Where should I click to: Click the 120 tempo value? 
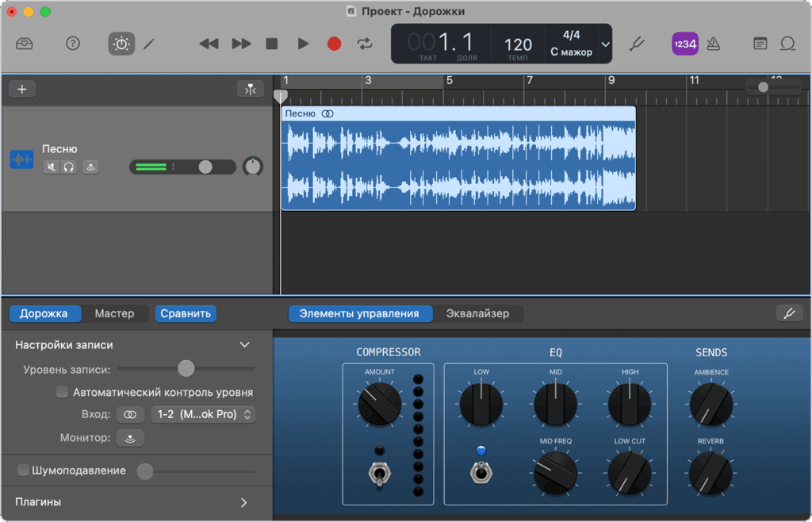(x=518, y=44)
